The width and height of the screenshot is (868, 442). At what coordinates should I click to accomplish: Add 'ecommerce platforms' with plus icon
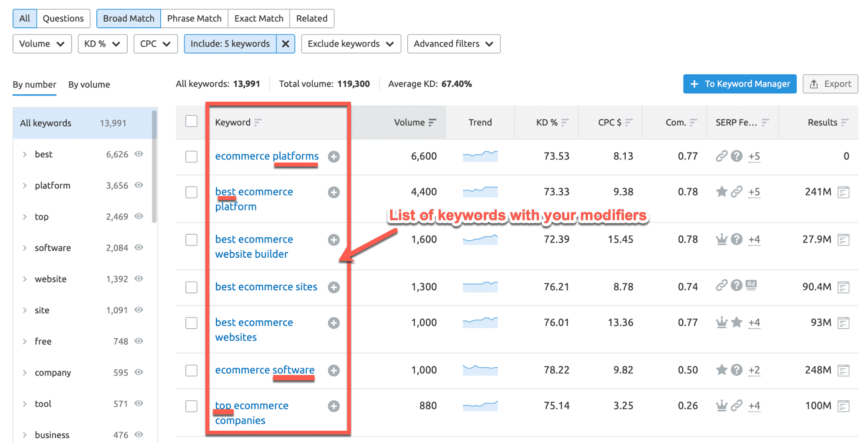coord(333,156)
